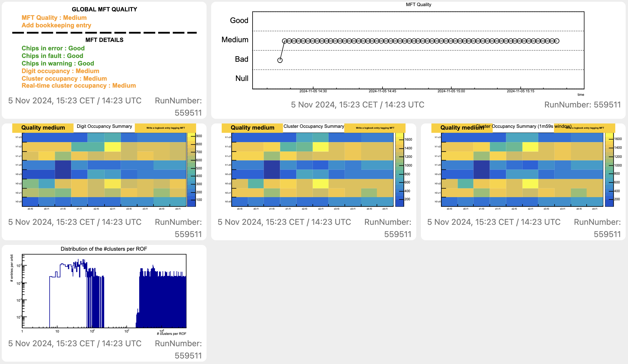Click 'Quality medium' badge on Digit Occupancy Summary
Screen dimensions: 628x364
tap(43, 128)
